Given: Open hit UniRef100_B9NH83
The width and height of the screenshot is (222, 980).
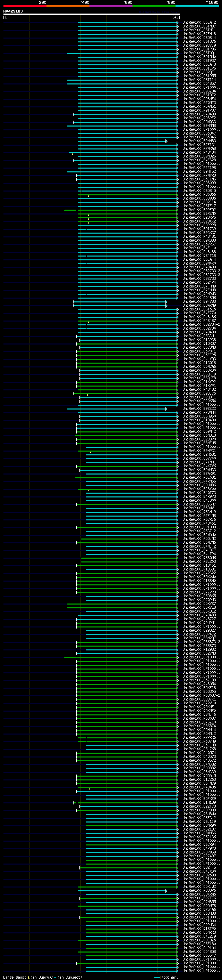Looking at the screenshot, I should [199, 141].
